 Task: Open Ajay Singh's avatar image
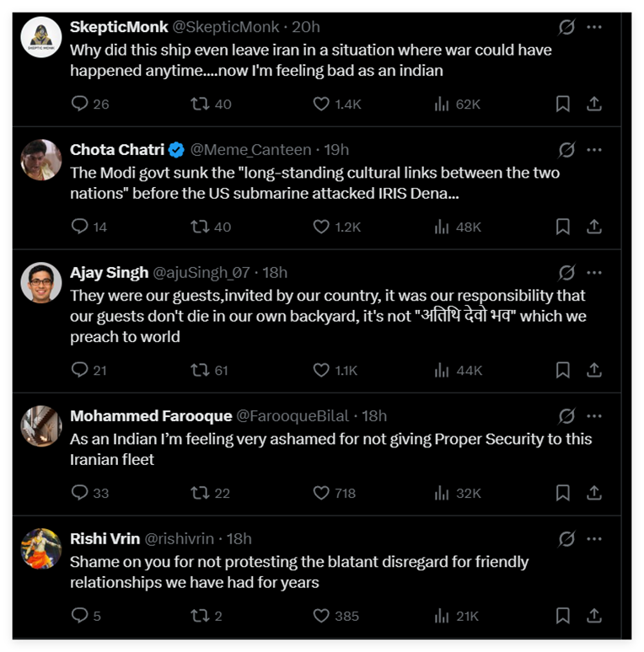(x=40, y=283)
